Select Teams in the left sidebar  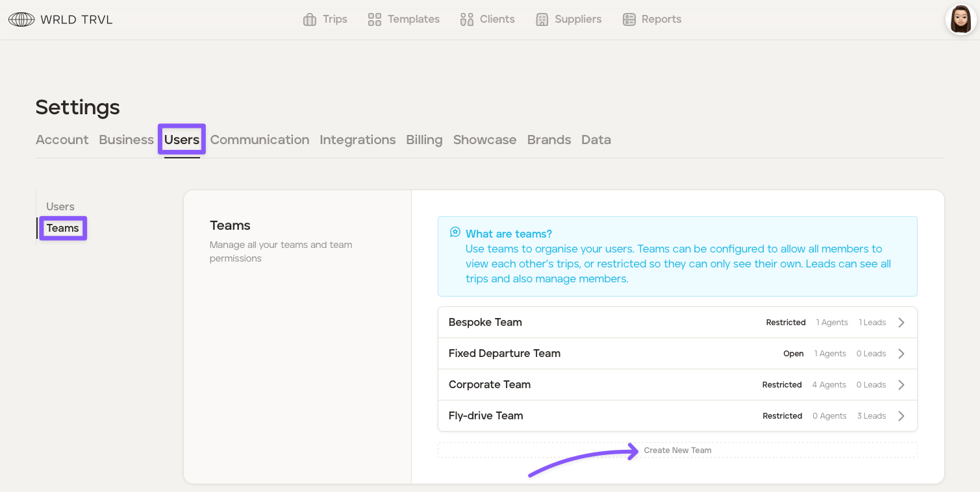click(x=63, y=228)
